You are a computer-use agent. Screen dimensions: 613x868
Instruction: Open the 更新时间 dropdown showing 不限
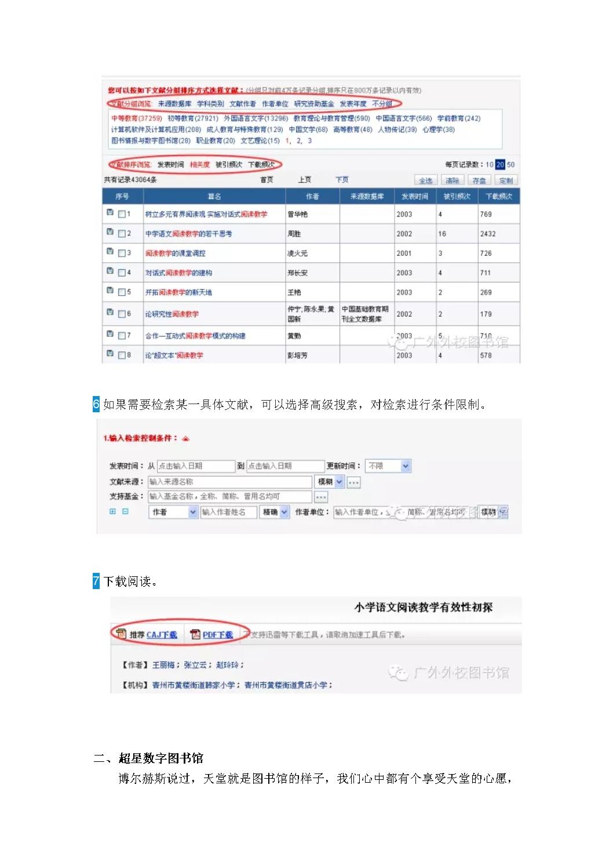[x=406, y=466]
